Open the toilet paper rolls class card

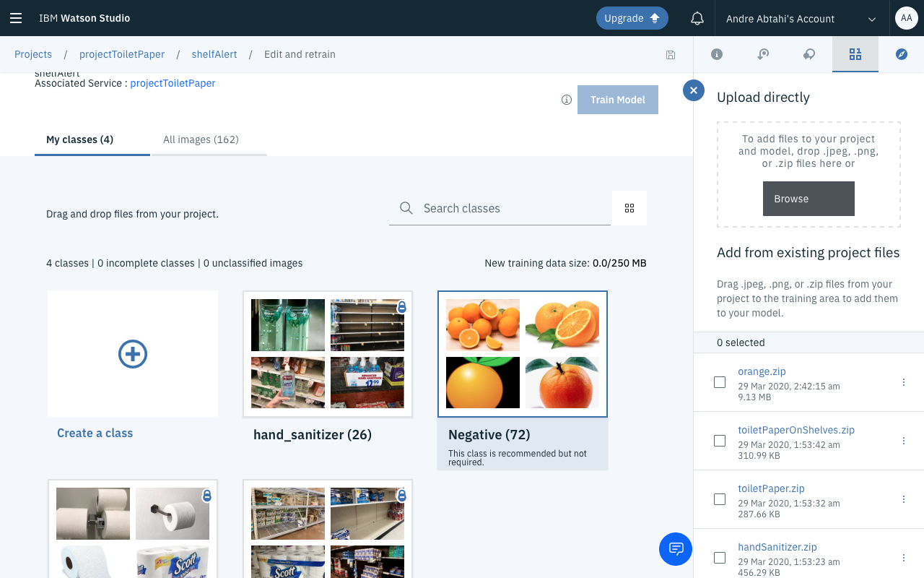(133, 528)
